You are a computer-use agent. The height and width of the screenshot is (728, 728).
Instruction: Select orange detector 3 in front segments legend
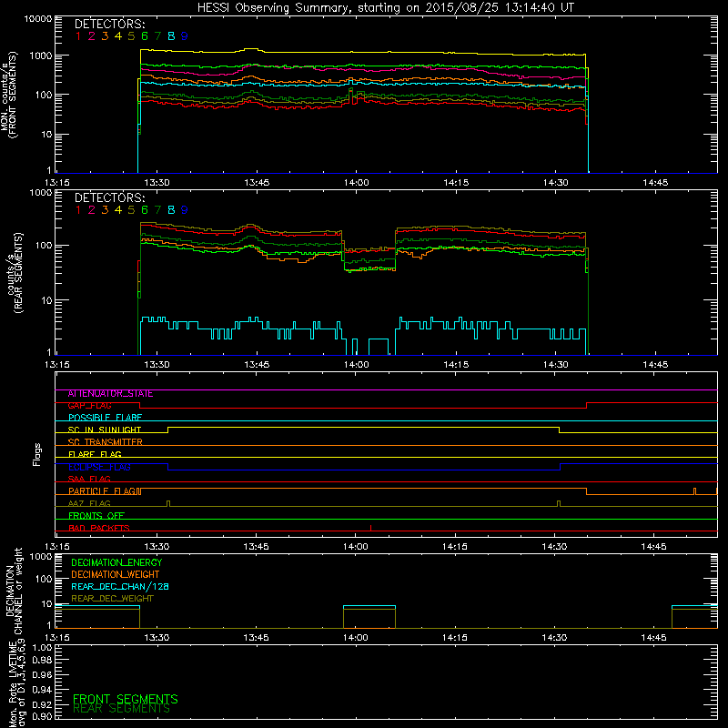click(105, 36)
